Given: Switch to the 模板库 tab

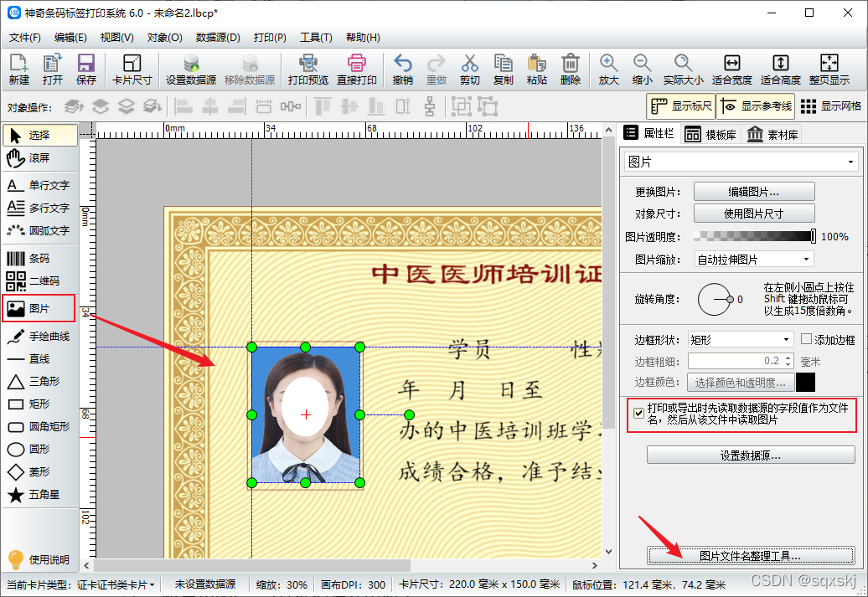Looking at the screenshot, I should (x=710, y=135).
